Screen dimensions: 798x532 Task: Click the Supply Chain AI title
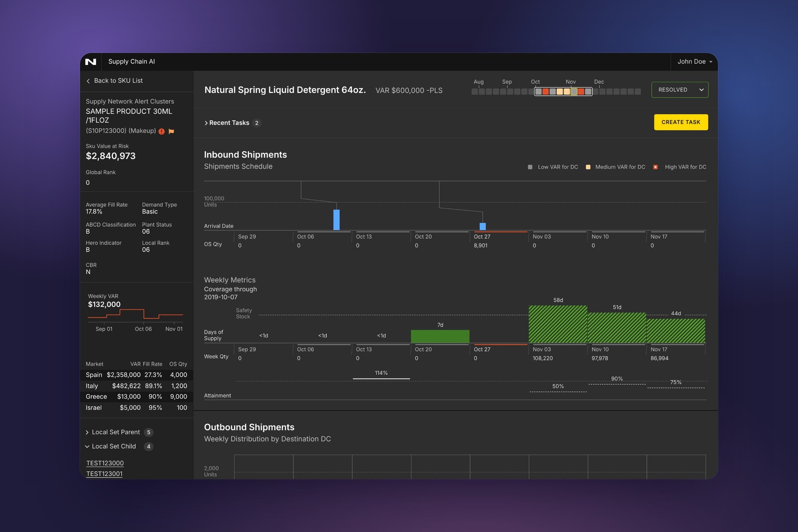click(131, 61)
